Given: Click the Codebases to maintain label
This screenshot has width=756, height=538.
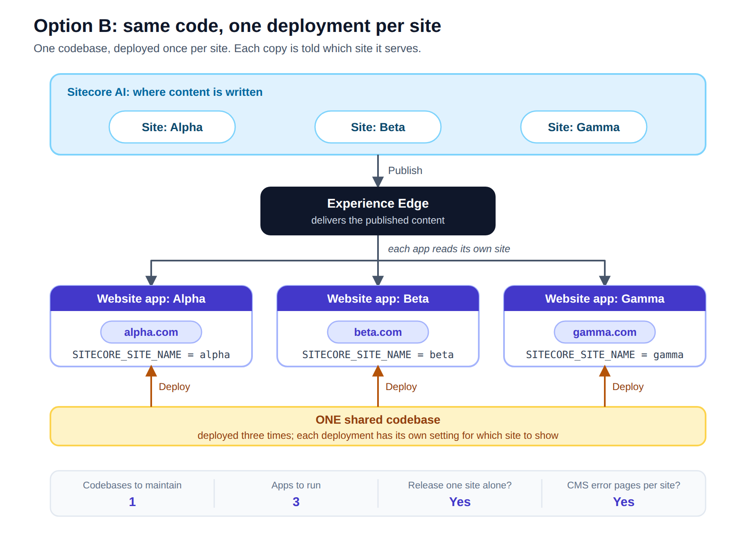Looking at the screenshot, I should 132,485.
